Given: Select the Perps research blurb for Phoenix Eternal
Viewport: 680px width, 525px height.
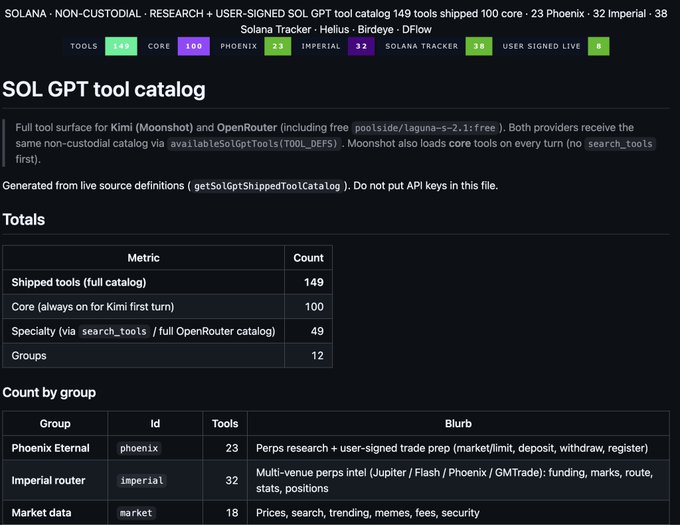Looking at the screenshot, I should tap(452, 448).
